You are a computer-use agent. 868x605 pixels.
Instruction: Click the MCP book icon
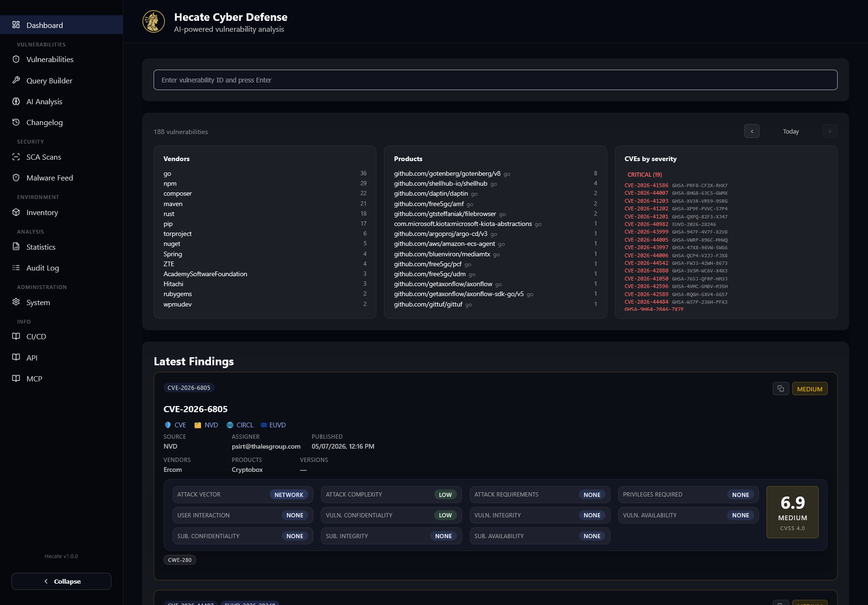(16, 379)
